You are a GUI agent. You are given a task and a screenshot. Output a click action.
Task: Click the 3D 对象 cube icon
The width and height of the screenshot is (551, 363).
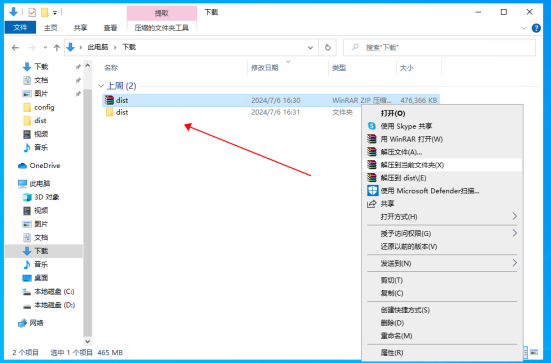click(27, 197)
